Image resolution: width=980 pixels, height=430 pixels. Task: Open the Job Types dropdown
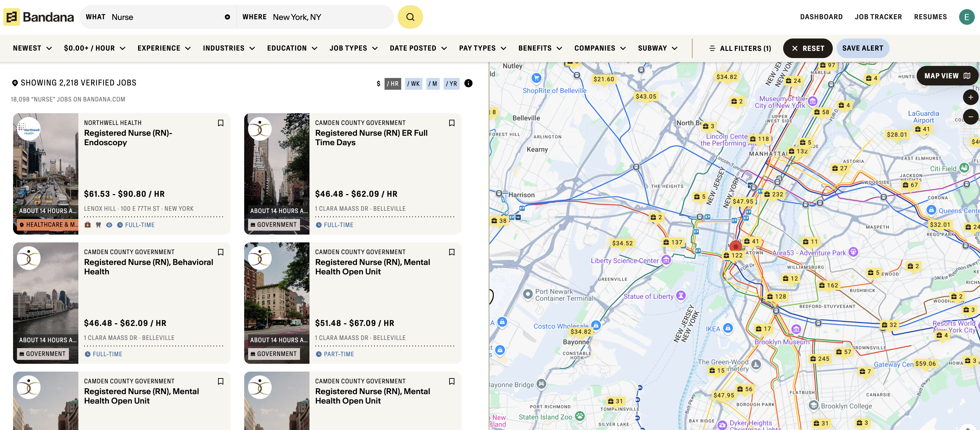coord(353,48)
